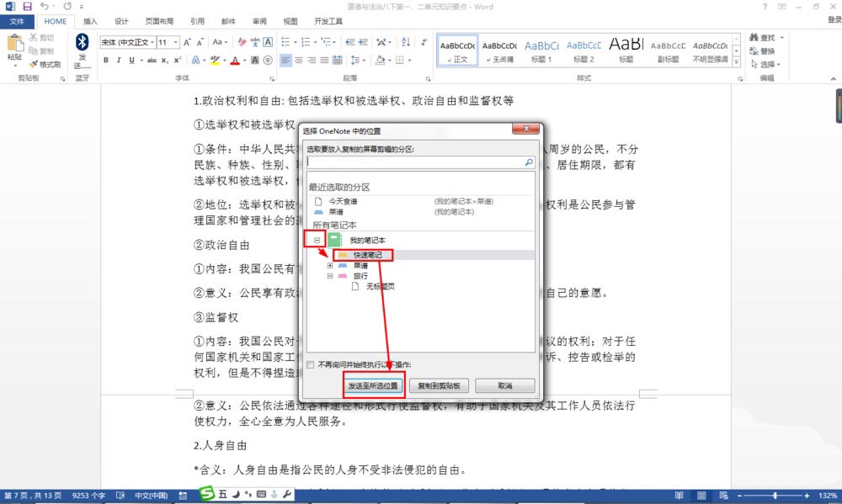This screenshot has width=842, height=504.
Task: Click the Cut 剪切 command
Action: [41, 38]
